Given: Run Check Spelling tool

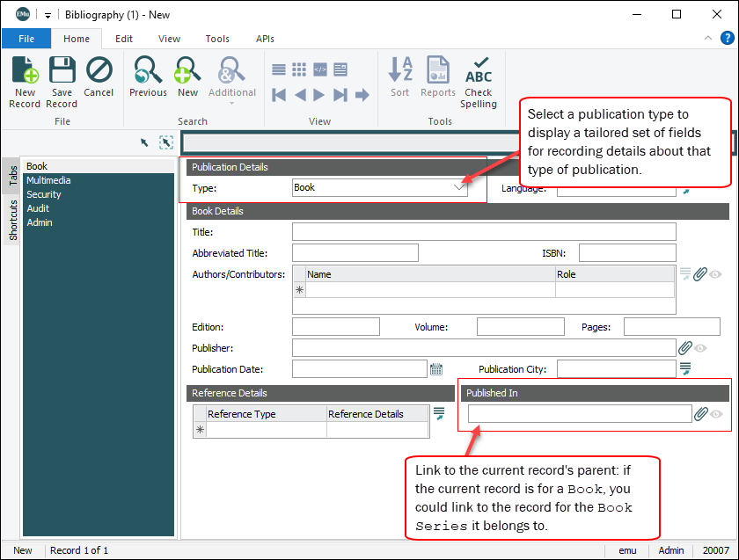Looking at the screenshot, I should coord(479,81).
